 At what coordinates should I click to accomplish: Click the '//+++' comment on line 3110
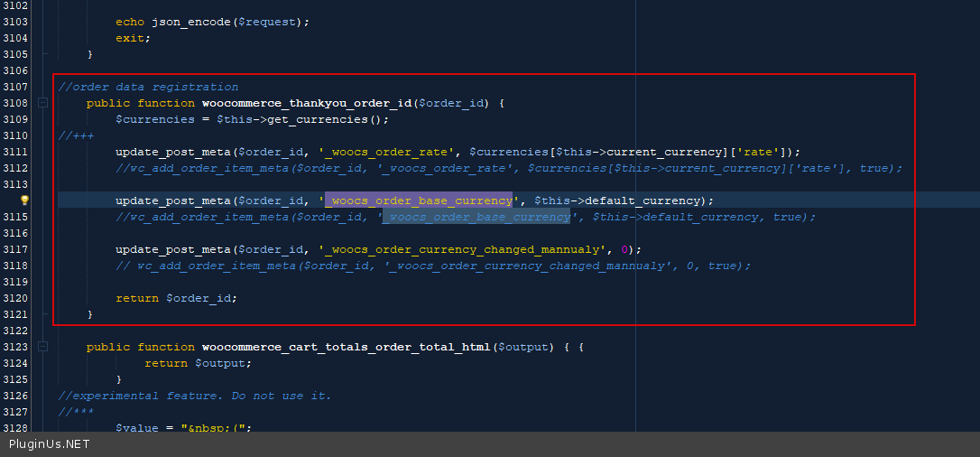(76, 135)
